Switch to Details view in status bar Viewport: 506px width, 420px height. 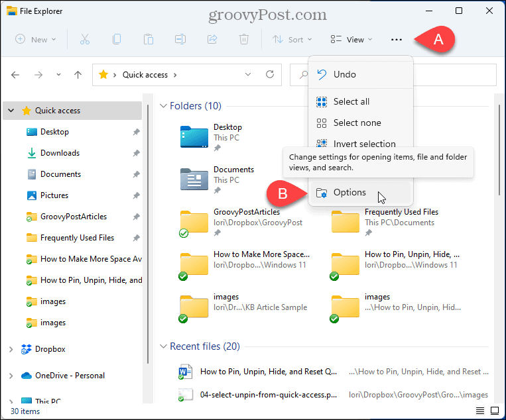pos(480,411)
